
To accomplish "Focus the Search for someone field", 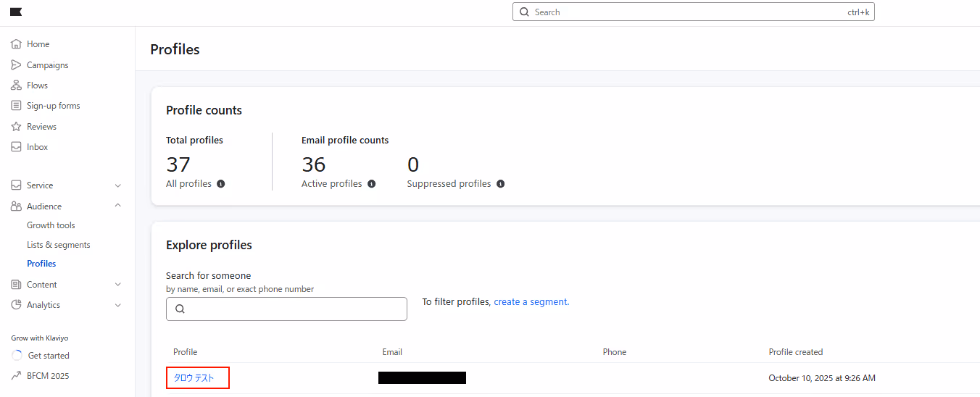I will (x=286, y=309).
